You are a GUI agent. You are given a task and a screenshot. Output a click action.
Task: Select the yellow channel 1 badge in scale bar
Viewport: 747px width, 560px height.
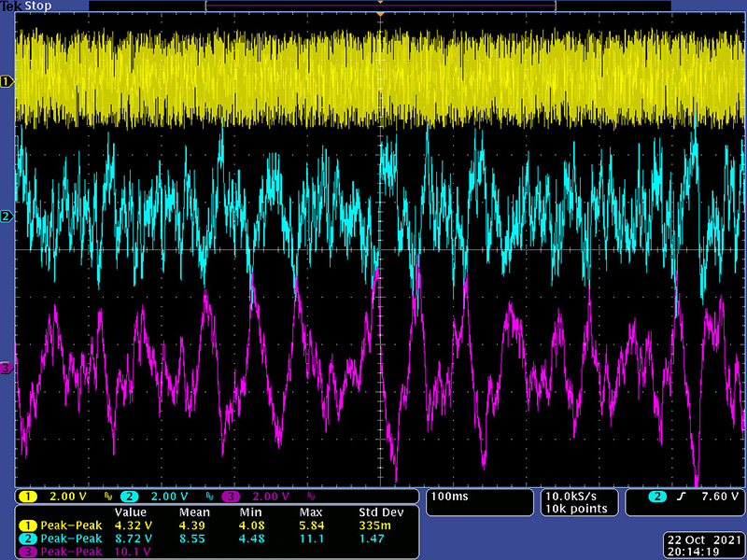coord(28,496)
